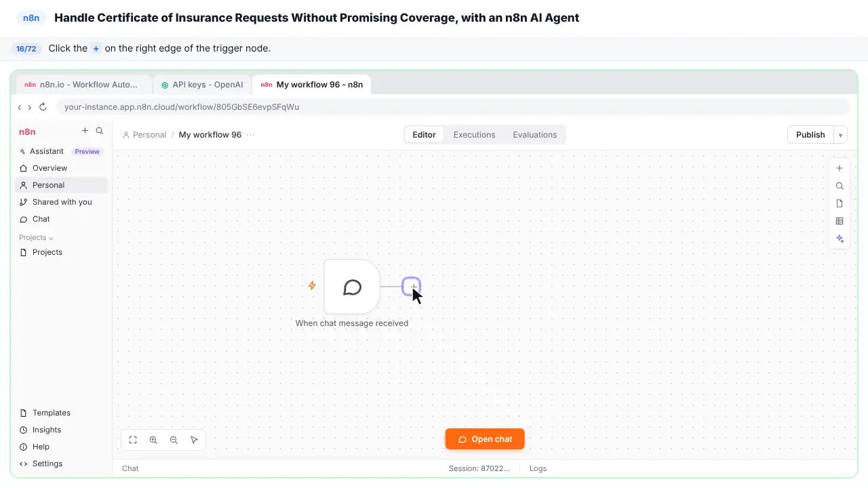Add a sticky note from right panel
This screenshot has width=868, height=488.
coord(840,203)
